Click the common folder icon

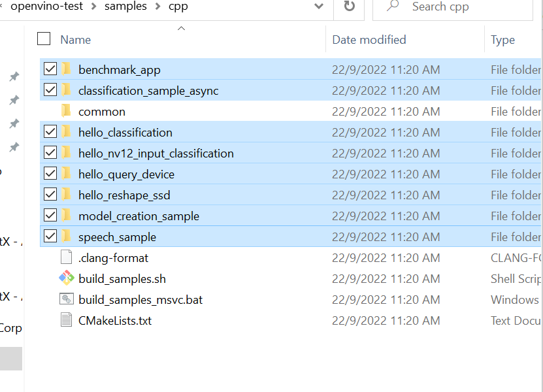pyautogui.click(x=66, y=111)
